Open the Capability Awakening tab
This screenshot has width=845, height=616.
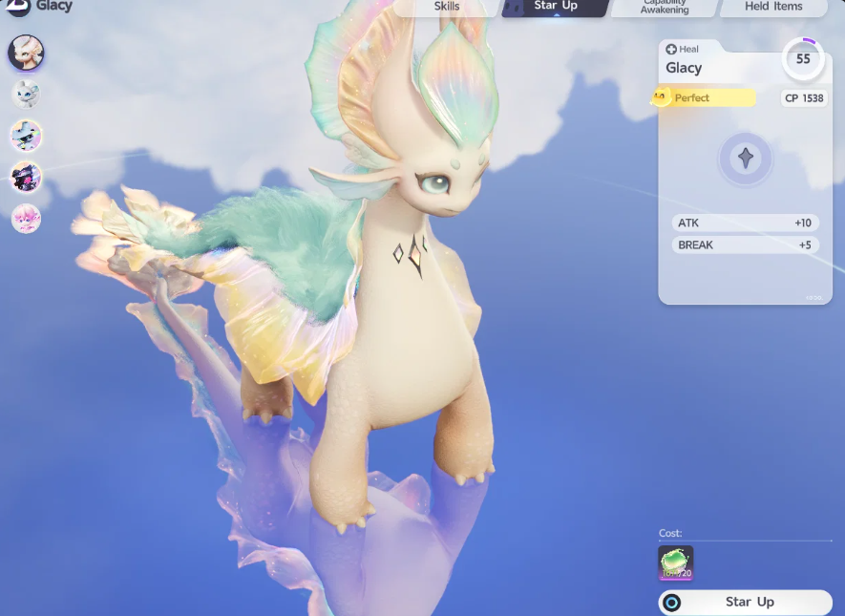coord(665,7)
